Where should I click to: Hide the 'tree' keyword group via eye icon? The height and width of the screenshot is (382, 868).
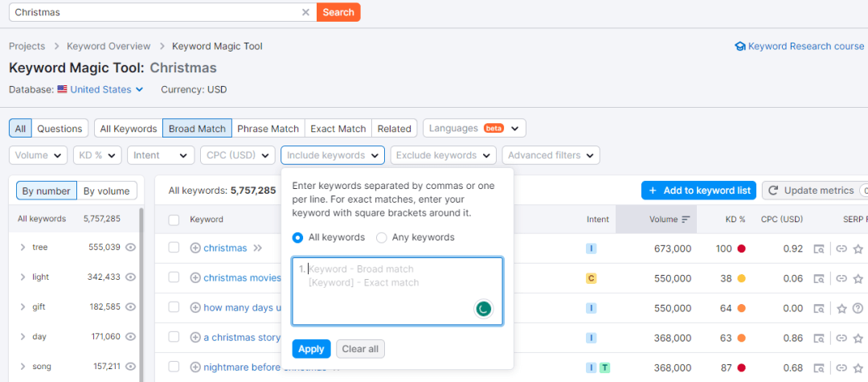click(130, 248)
